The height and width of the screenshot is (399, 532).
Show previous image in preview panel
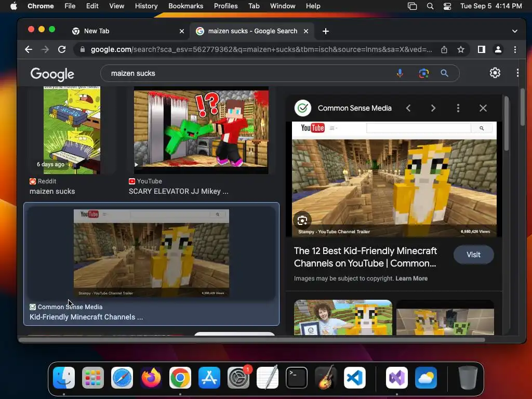click(408, 108)
